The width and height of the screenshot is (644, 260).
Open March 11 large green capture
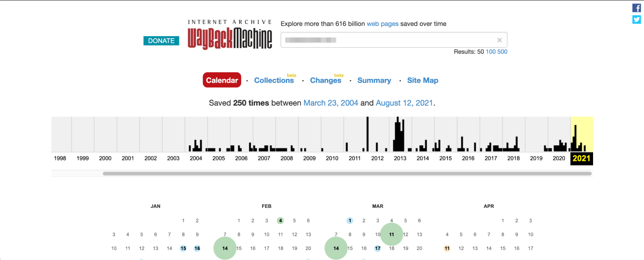391,235
